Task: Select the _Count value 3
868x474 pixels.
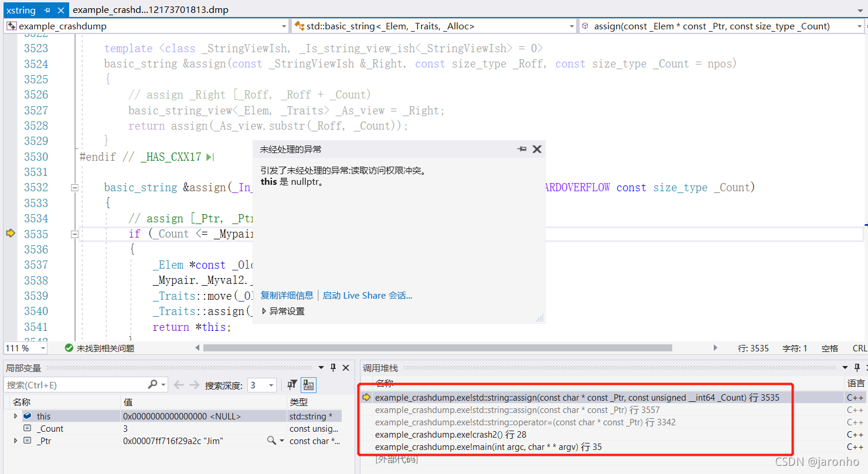Action: [x=125, y=428]
